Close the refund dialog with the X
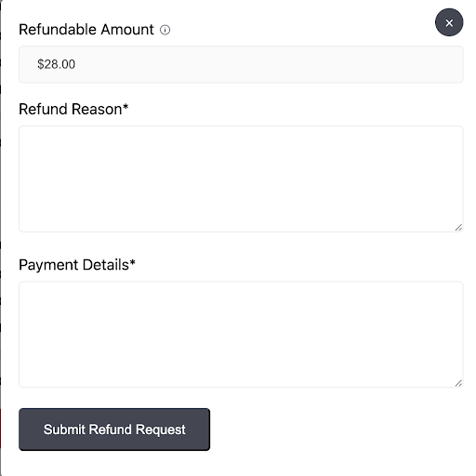The image size is (476, 476). pos(449,22)
